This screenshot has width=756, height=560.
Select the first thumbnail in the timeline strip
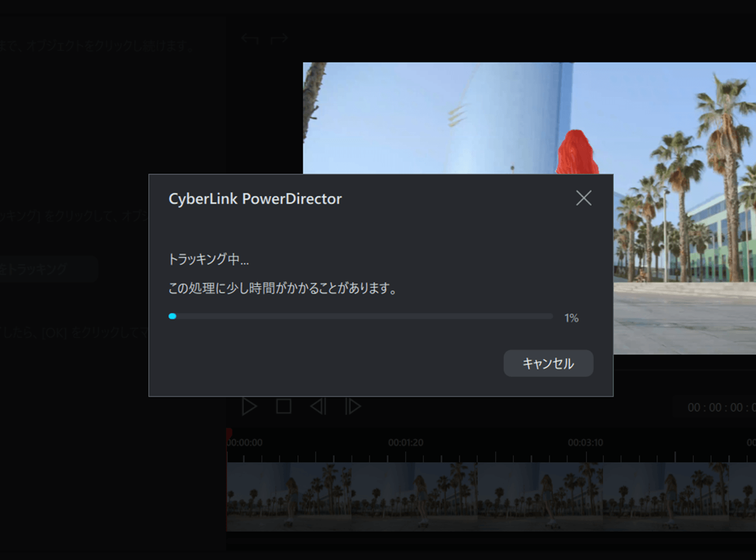tap(289, 496)
